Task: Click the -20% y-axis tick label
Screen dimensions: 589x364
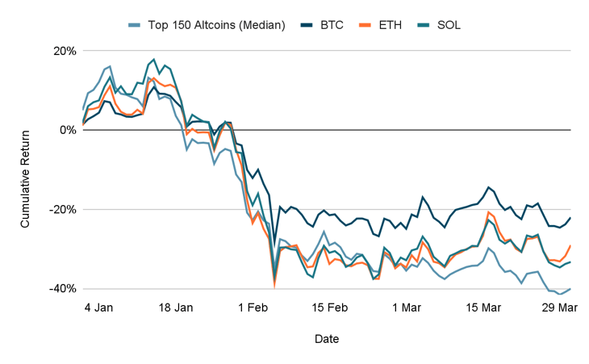Action: (x=64, y=210)
